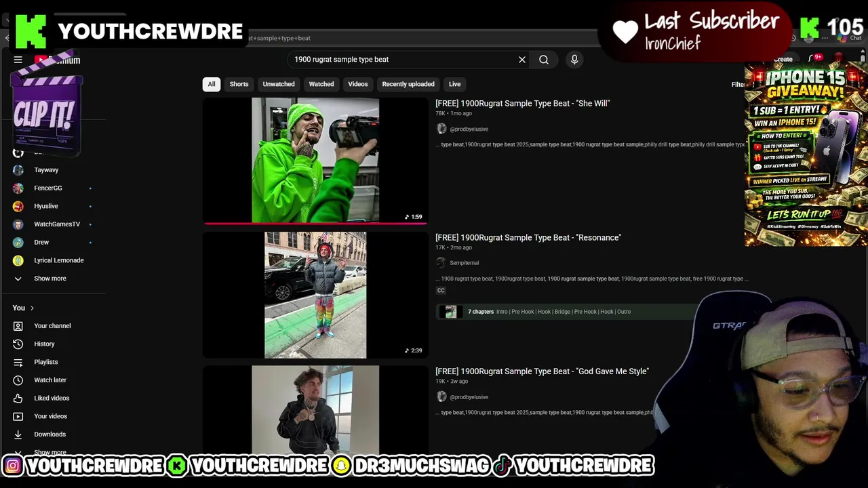Open the Sempiternal channel link
868x488 pixels.
pyautogui.click(x=464, y=263)
